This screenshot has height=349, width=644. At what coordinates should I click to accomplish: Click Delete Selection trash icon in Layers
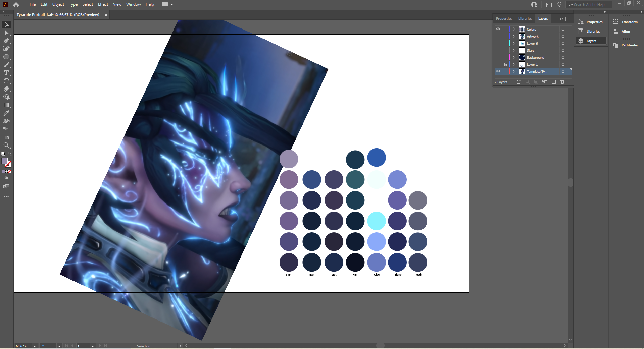click(x=562, y=82)
